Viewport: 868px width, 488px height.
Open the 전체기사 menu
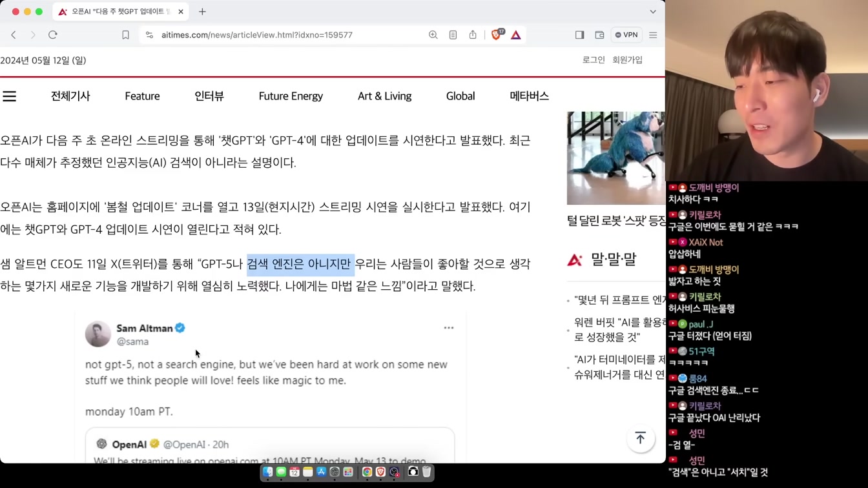click(x=70, y=96)
